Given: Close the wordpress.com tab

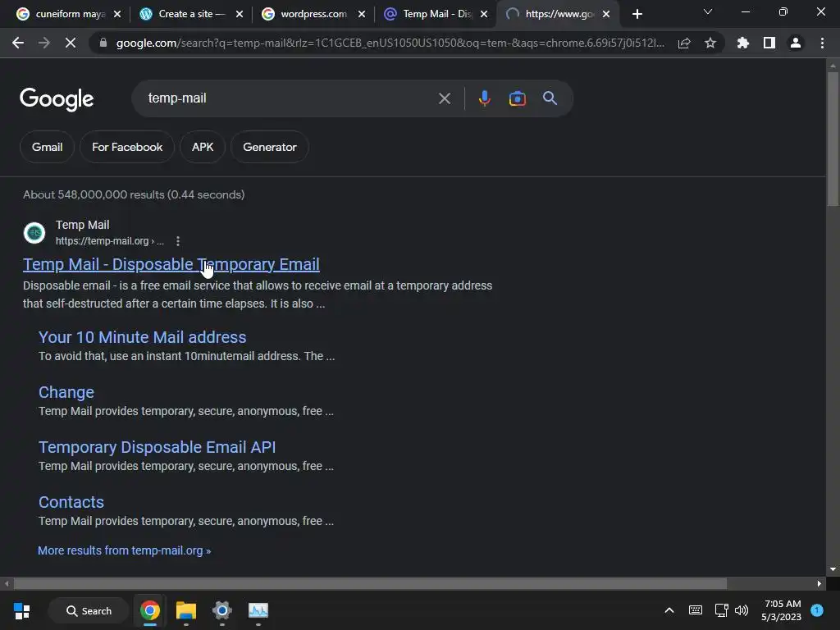Looking at the screenshot, I should coord(362,14).
